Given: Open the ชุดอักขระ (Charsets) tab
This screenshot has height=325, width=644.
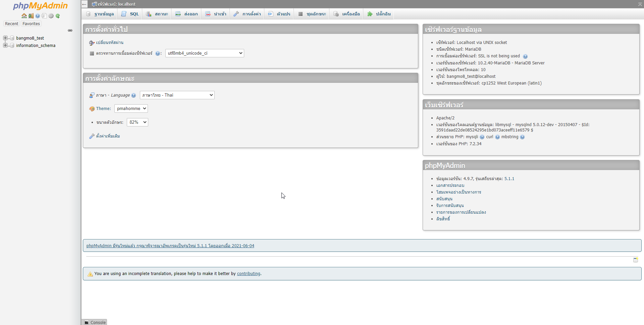Looking at the screenshot, I should pos(312,14).
